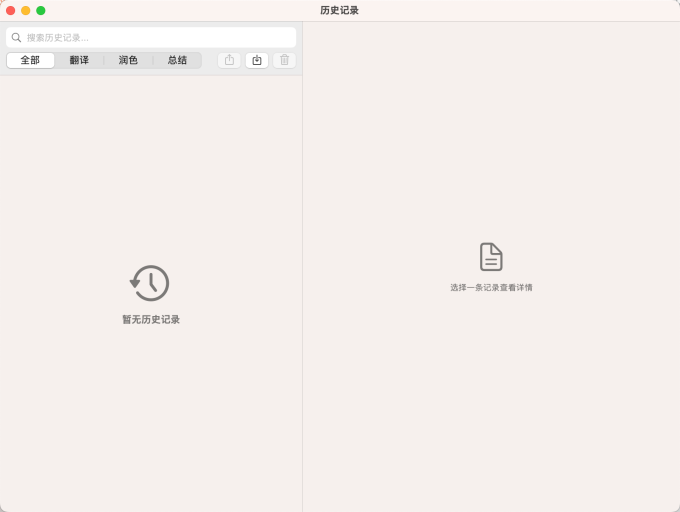Image resolution: width=680 pixels, height=512 pixels.
Task: Click the trash delete icon button
Action: pos(285,60)
